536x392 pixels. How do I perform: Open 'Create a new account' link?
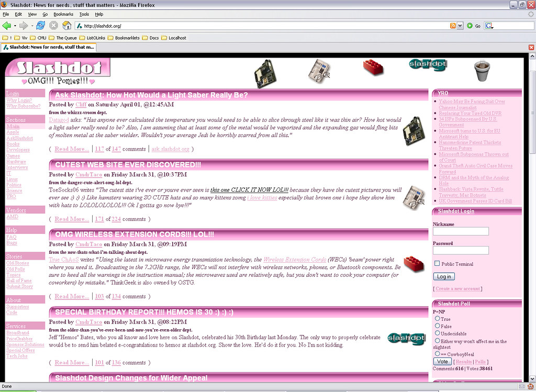[457, 289]
